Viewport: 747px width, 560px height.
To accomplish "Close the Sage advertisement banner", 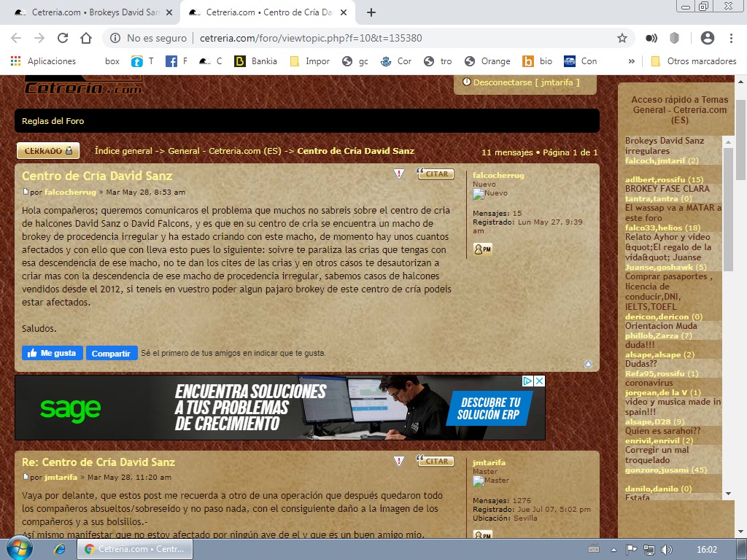I will point(539,381).
